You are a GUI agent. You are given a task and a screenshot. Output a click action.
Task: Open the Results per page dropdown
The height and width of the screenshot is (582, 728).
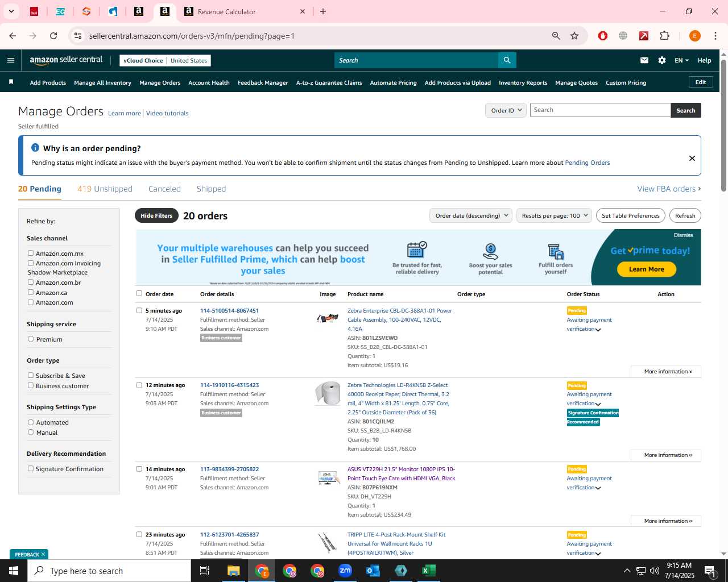click(x=554, y=215)
